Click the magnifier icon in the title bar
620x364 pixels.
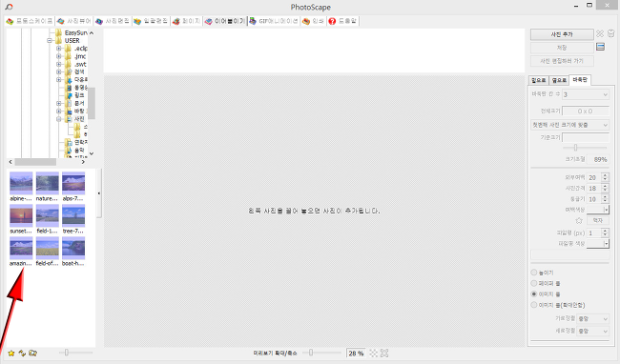9,7
